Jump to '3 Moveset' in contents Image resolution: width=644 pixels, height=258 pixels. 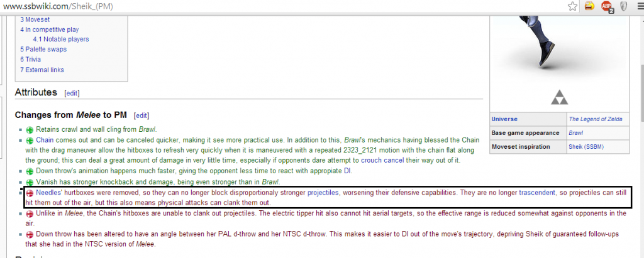coord(35,19)
